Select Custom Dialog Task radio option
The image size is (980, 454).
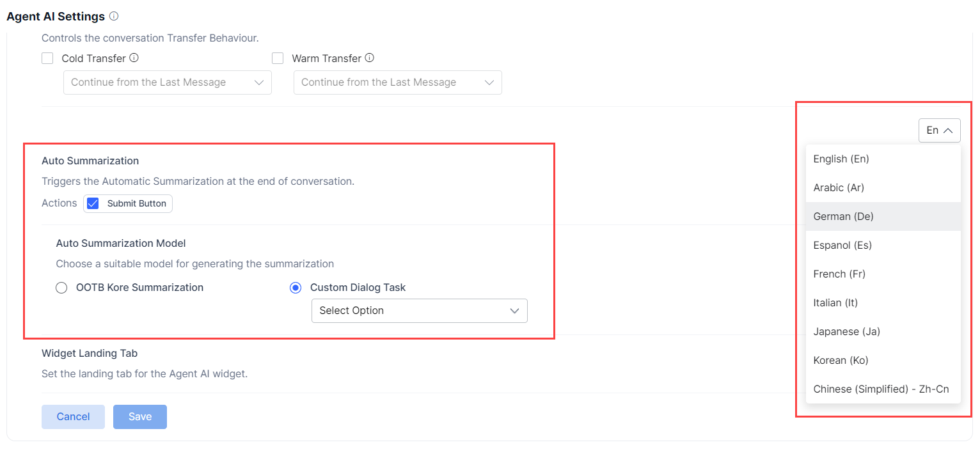[296, 288]
